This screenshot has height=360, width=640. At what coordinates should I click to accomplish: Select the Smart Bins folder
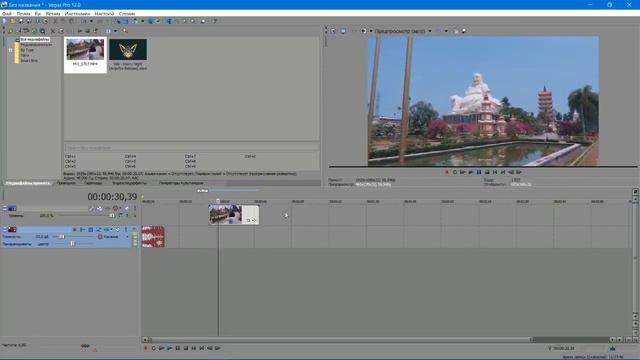pyautogui.click(x=29, y=60)
